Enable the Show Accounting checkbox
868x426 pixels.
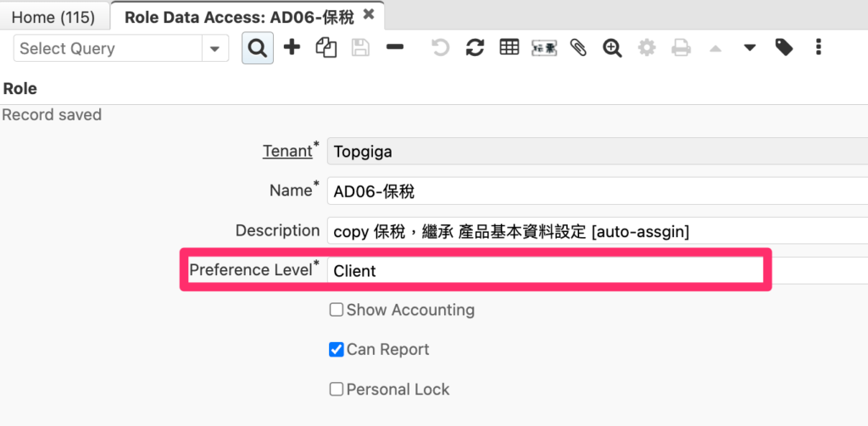click(336, 310)
